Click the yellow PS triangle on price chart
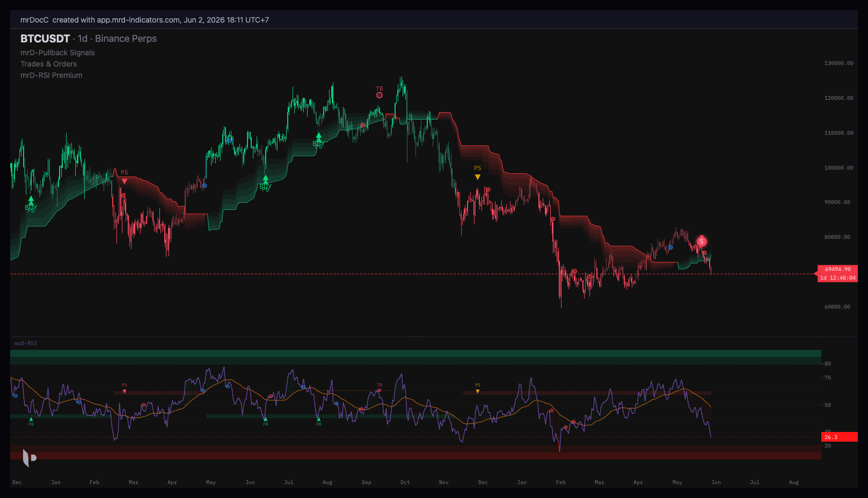 (478, 177)
